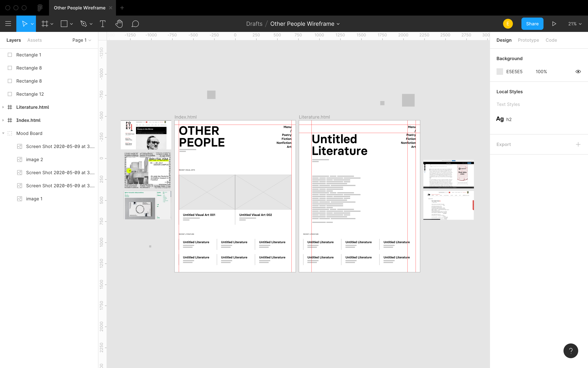Open the Page 1 dropdown
Image resolution: width=588 pixels, height=368 pixels.
point(82,40)
